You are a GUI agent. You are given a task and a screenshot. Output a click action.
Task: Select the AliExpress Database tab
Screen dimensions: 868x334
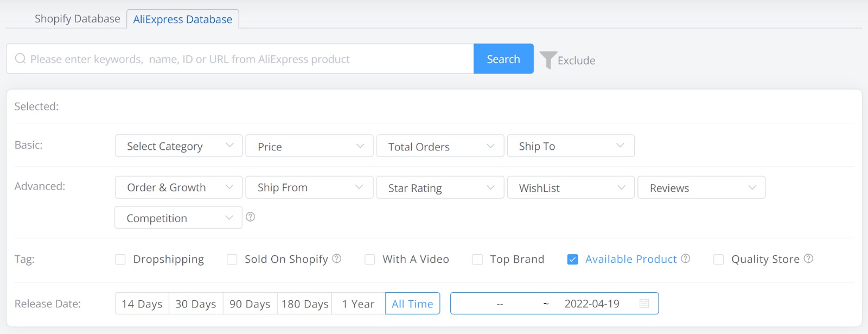click(183, 20)
